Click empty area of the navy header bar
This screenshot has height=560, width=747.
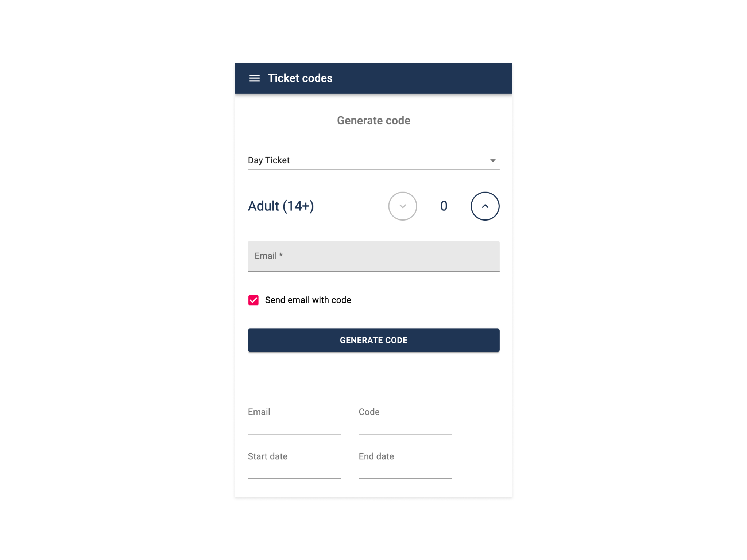pyautogui.click(x=419, y=78)
